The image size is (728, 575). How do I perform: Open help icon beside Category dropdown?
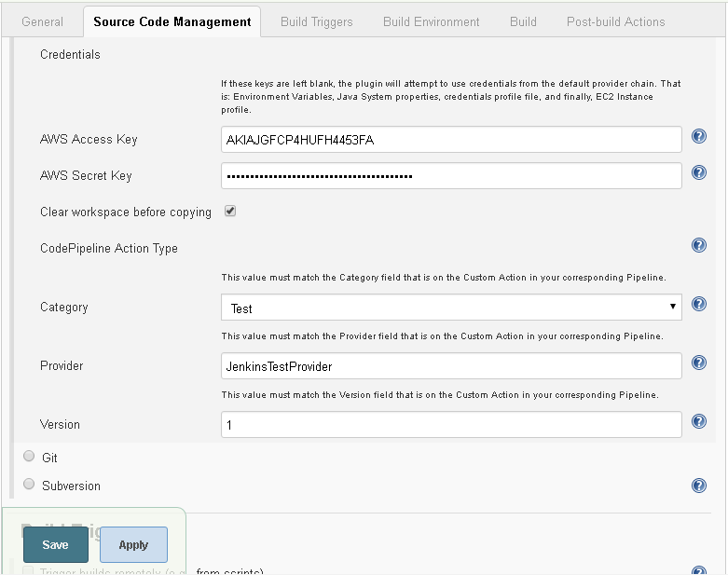click(699, 304)
